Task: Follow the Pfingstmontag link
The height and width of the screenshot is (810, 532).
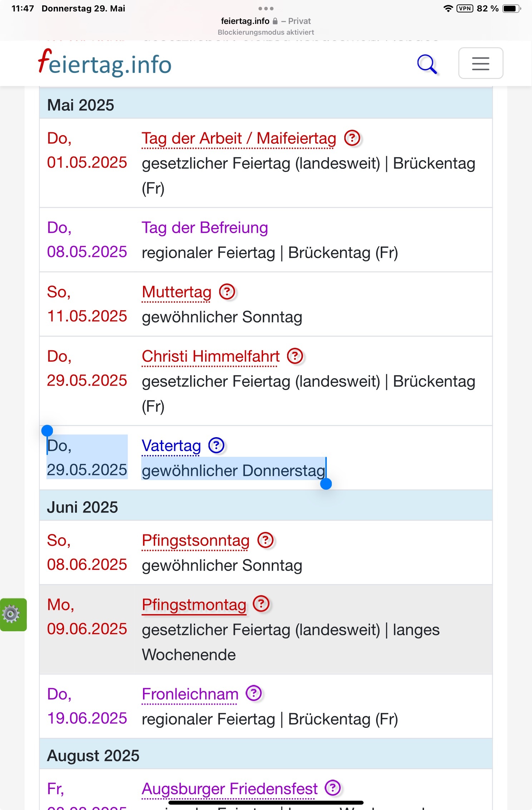Action: [x=194, y=605]
